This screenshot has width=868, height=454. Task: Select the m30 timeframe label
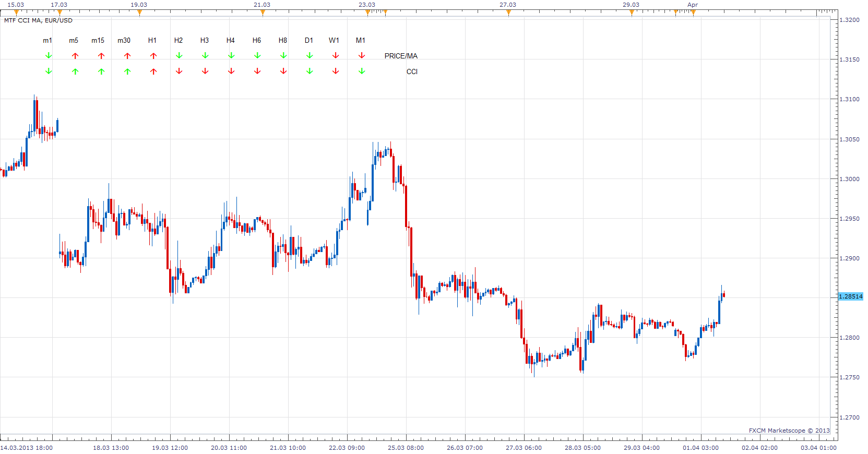point(124,40)
